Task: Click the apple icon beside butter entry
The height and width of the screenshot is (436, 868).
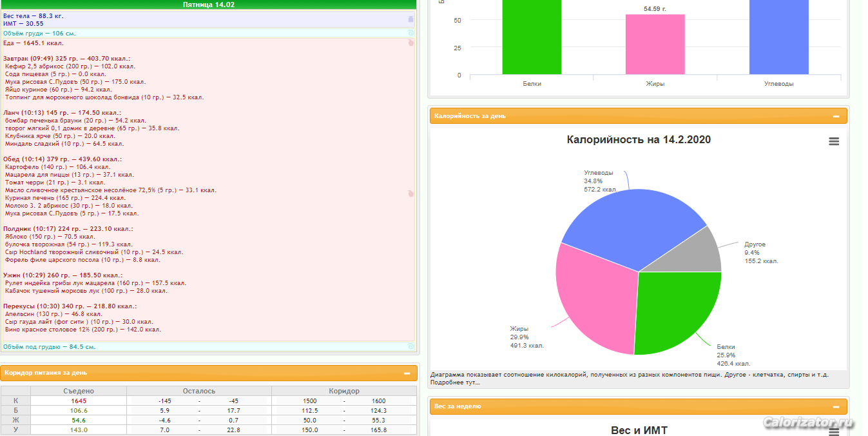Action: point(410,193)
